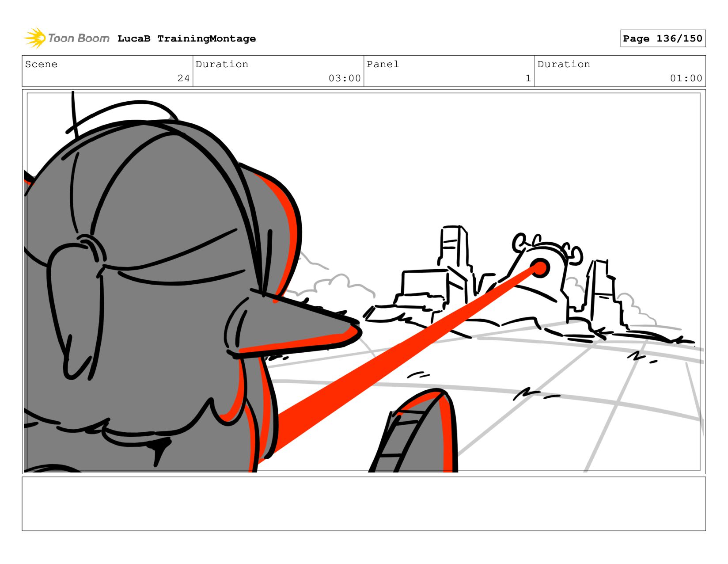Click the storyboard panel drawing thumbnail
This screenshot has height=564, width=728.
point(364,282)
